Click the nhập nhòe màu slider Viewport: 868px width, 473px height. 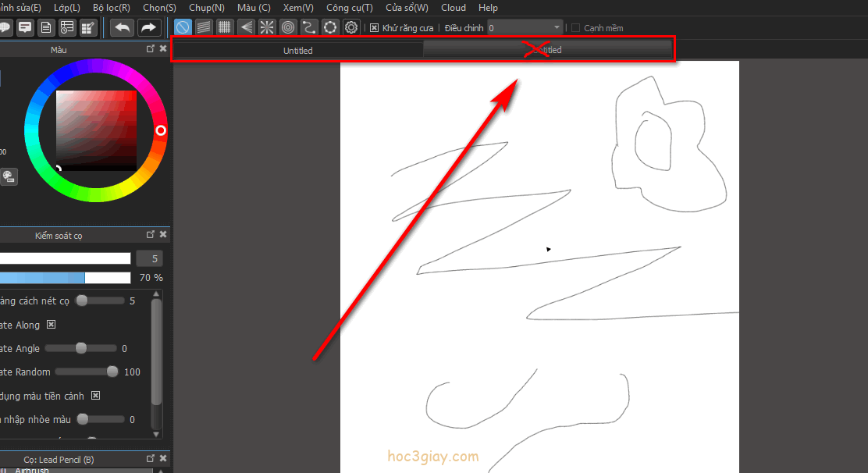coord(100,419)
